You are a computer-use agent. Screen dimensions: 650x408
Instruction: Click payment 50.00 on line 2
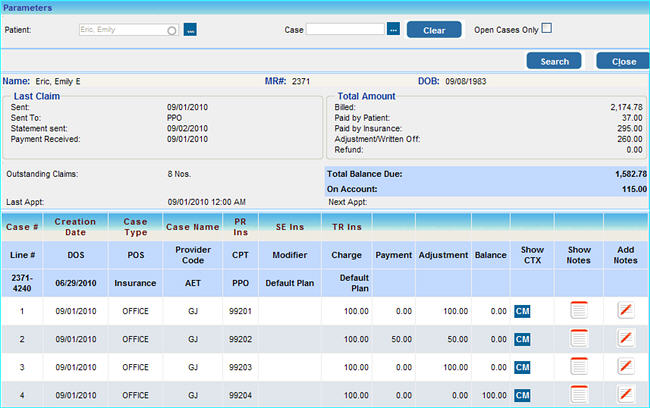click(x=402, y=339)
